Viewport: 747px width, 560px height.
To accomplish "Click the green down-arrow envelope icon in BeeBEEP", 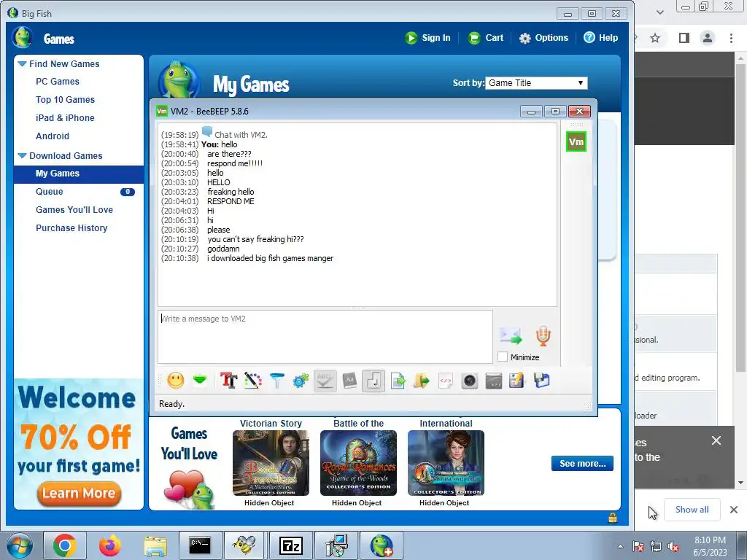I will pos(200,381).
